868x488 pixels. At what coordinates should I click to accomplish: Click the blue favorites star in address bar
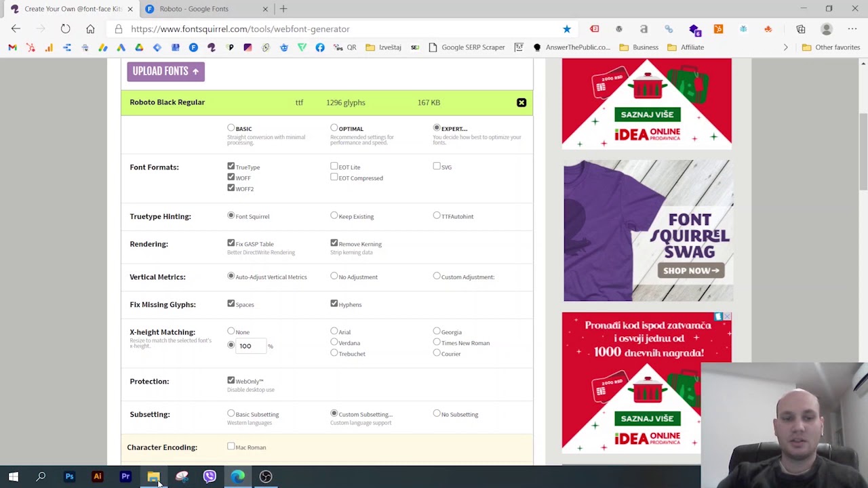[567, 29]
